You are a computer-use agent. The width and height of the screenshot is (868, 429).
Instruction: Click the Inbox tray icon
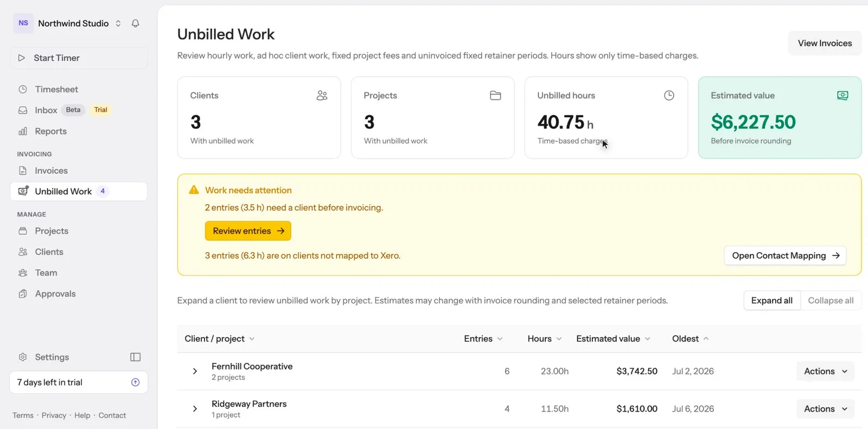[x=23, y=110]
